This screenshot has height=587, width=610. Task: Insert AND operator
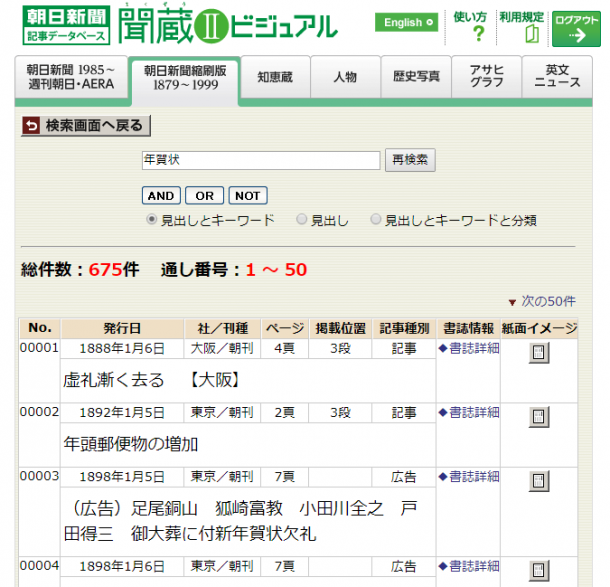point(161,195)
